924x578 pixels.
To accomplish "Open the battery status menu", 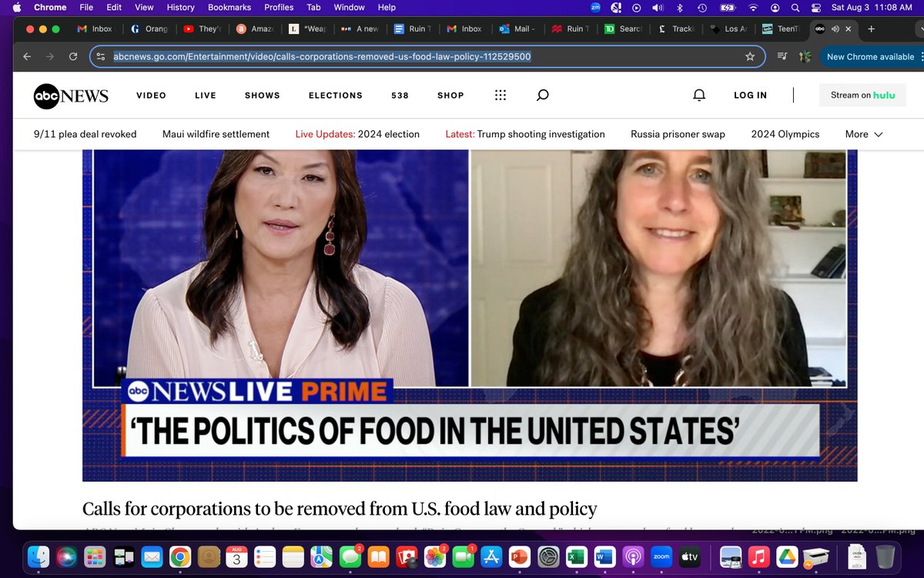I will coord(727,8).
